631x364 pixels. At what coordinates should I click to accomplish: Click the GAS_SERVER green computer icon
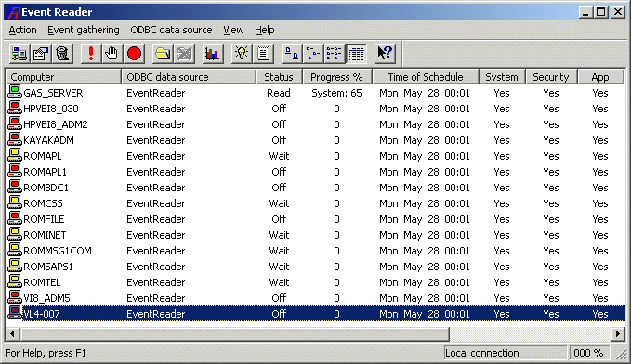(15, 92)
